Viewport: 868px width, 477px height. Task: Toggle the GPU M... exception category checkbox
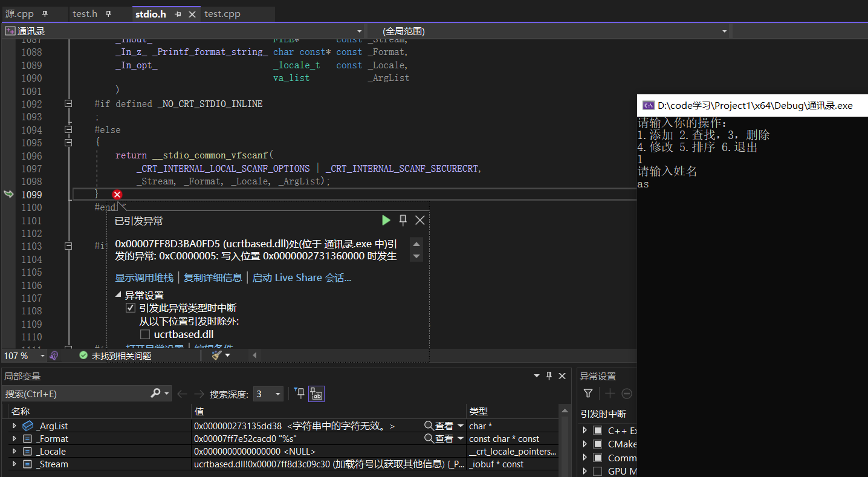click(x=597, y=471)
